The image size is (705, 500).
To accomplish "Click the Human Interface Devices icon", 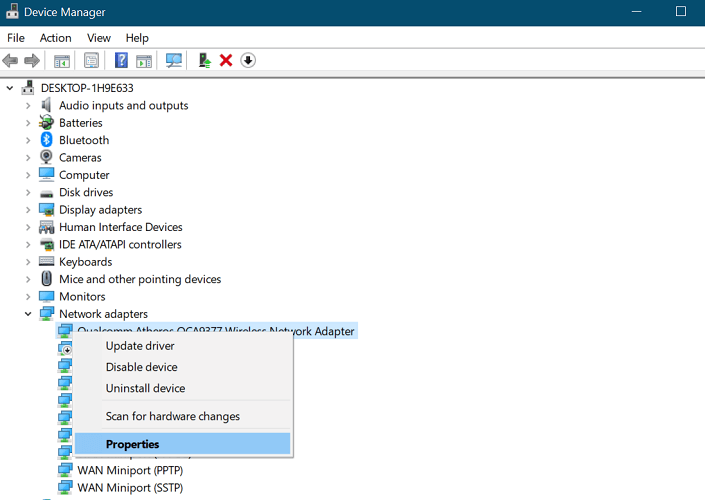I will [46, 227].
